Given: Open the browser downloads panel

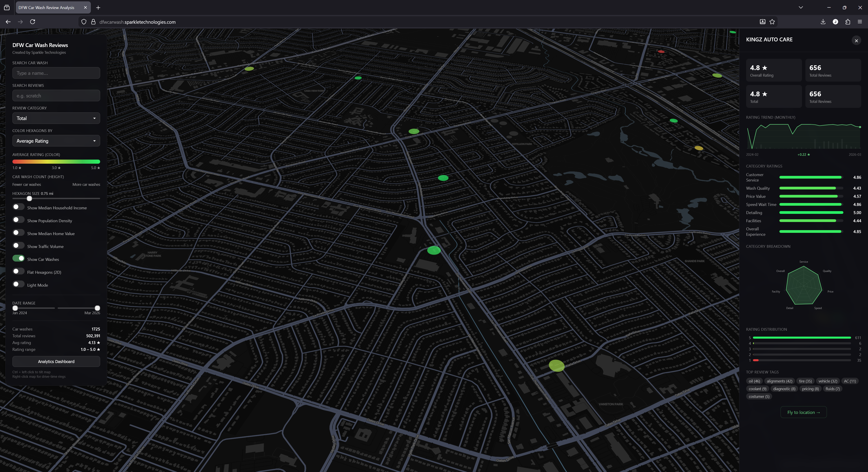Looking at the screenshot, I should pos(823,22).
